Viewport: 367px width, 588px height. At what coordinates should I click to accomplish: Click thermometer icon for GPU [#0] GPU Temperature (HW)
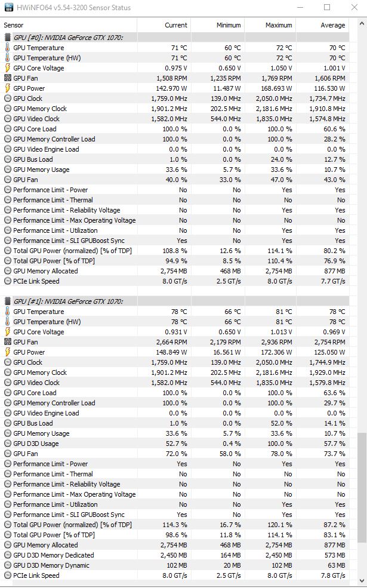coord(8,58)
